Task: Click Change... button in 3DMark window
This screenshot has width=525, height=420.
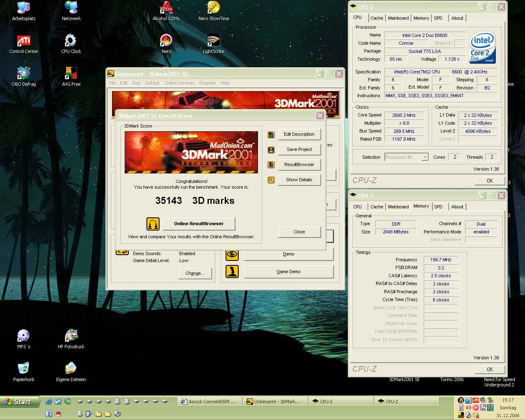Action: tap(195, 274)
